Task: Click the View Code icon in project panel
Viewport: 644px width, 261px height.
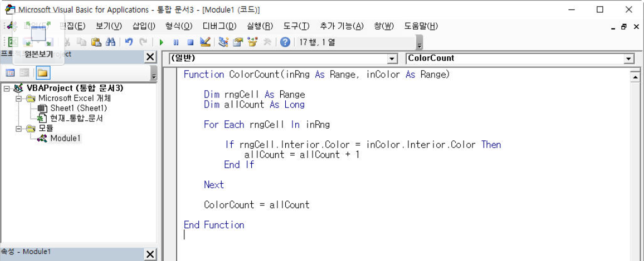Action: click(10, 73)
